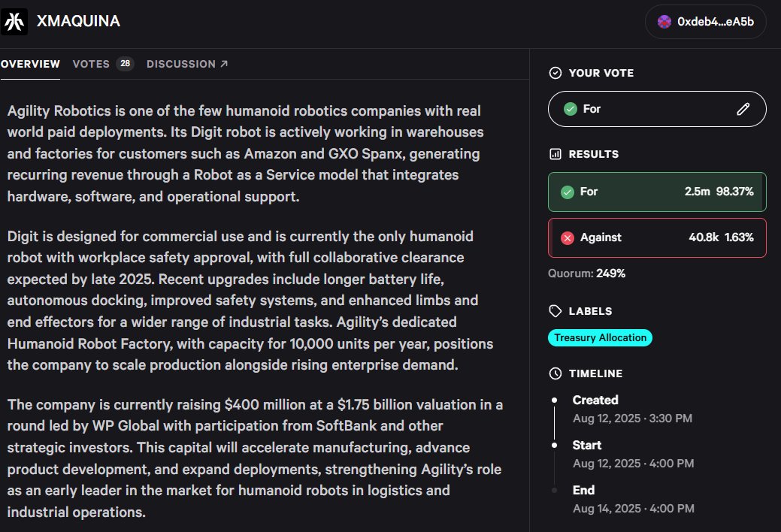Select the Against result row
Screen dimensions: 781x532
pos(657,237)
